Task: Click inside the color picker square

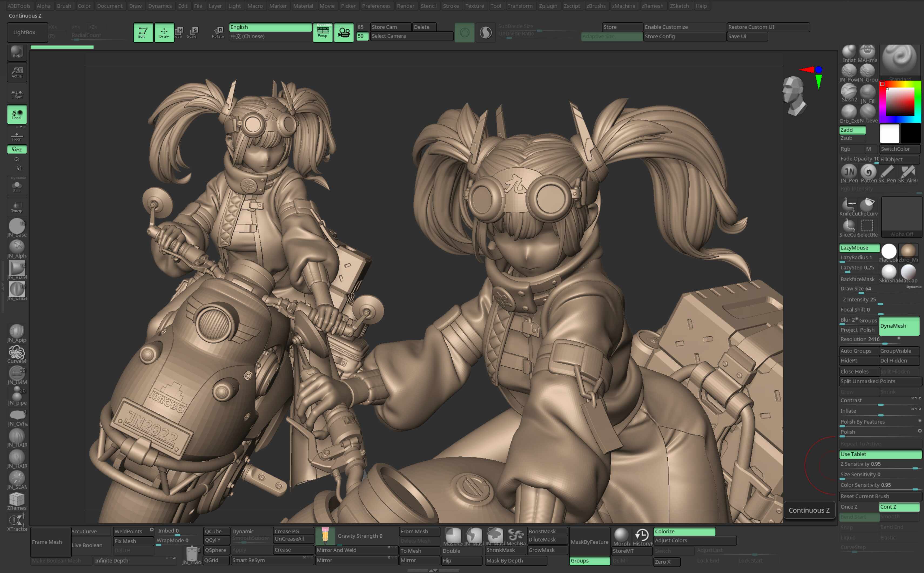Action: pyautogui.click(x=900, y=101)
